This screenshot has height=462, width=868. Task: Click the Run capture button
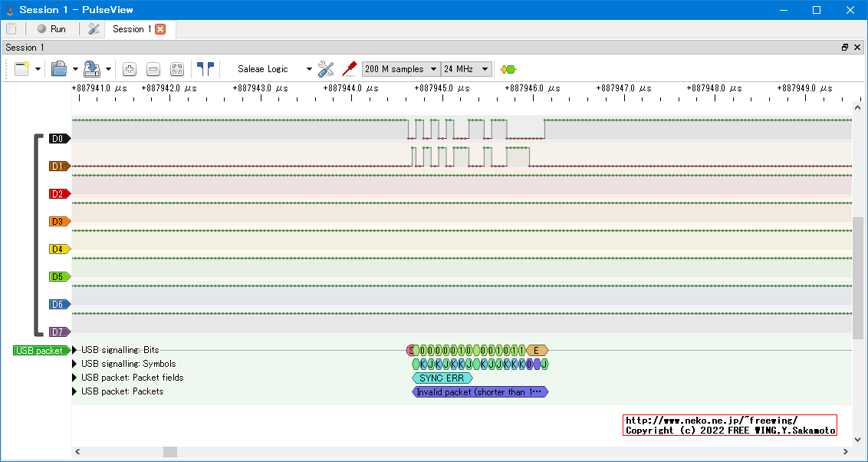point(51,29)
